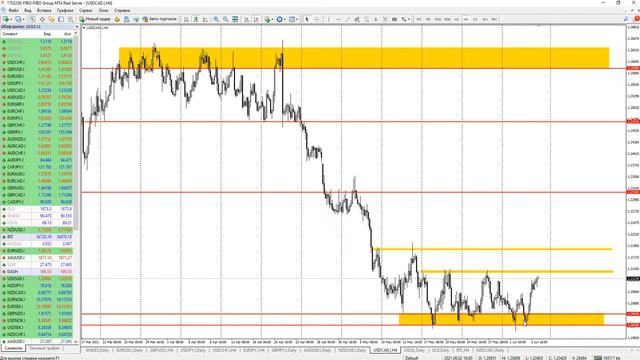
Task: Open the Вид menu
Action: (x=28, y=10)
